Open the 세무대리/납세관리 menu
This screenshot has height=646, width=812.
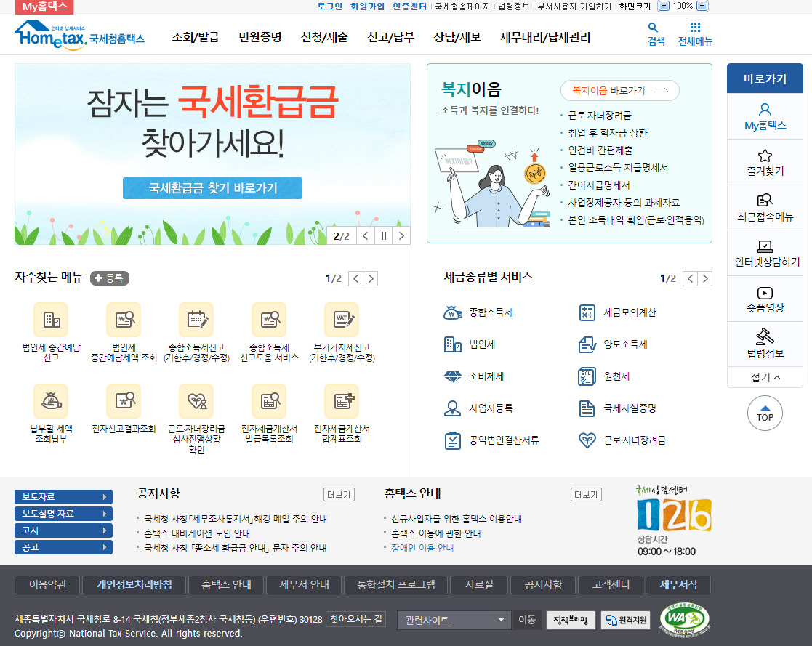(544, 37)
